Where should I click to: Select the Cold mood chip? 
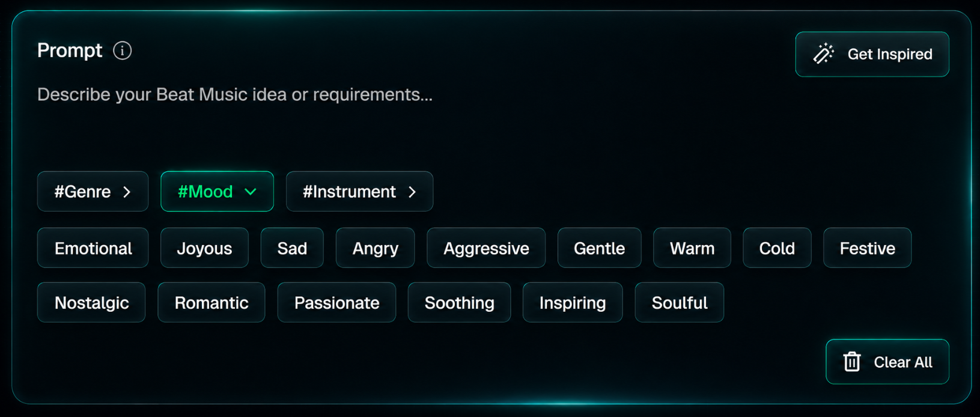777,248
